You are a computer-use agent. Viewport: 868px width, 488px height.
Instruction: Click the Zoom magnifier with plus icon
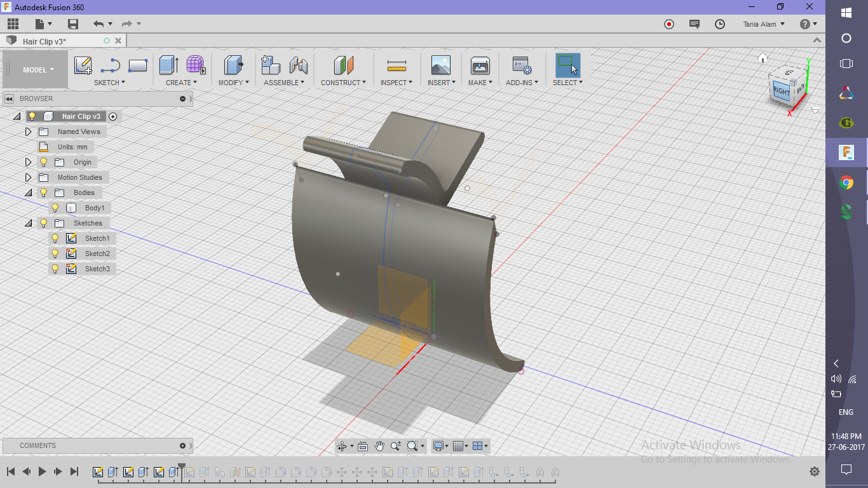tap(396, 446)
